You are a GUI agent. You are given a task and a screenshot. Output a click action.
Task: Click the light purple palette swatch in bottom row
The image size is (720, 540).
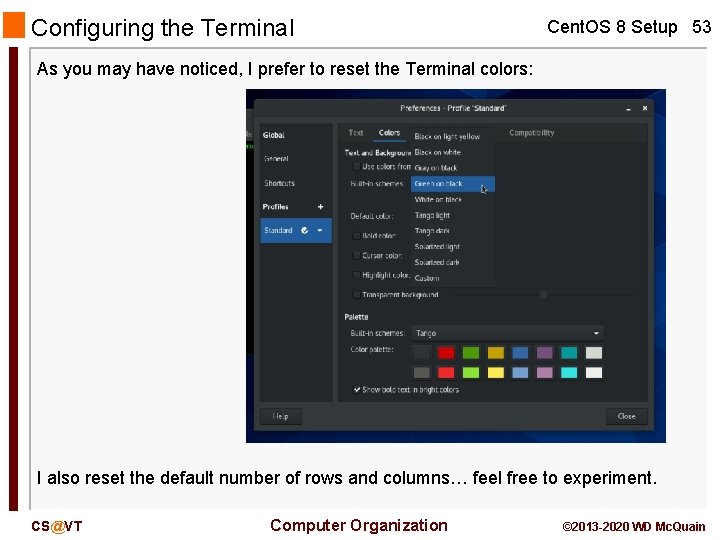coord(545,372)
